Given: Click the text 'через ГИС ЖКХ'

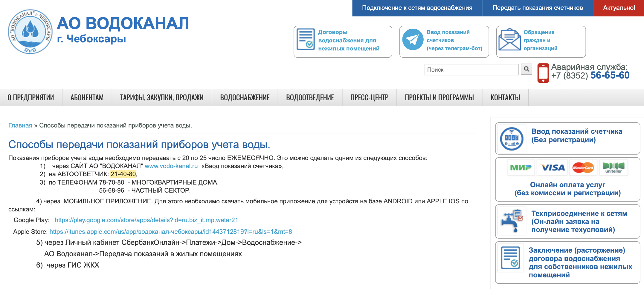Looking at the screenshot, I should [73, 265].
